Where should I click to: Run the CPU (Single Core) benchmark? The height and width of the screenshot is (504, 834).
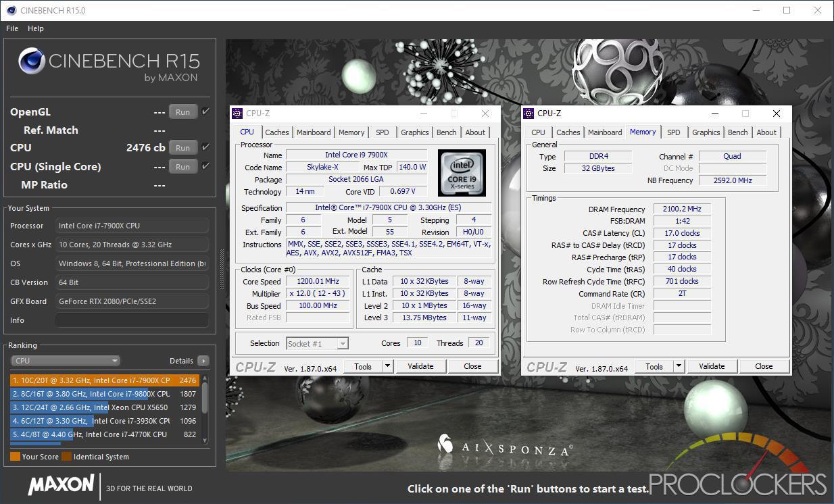click(x=183, y=166)
